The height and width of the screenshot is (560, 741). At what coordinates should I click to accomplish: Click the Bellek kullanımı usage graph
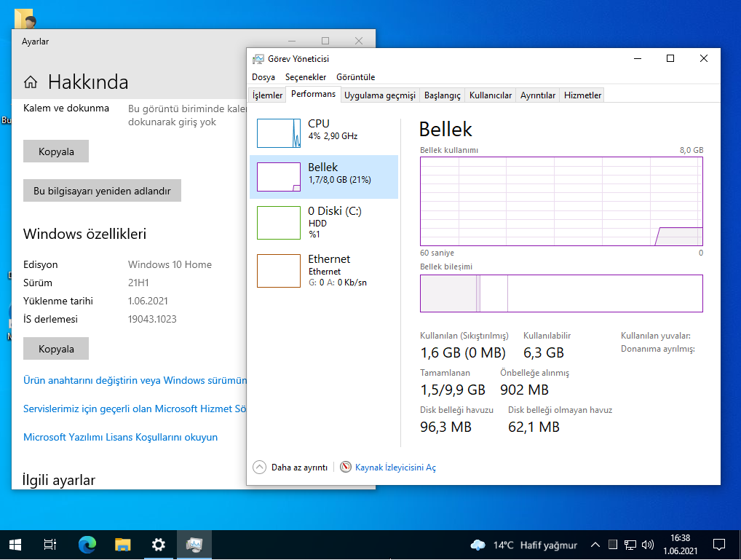561,202
